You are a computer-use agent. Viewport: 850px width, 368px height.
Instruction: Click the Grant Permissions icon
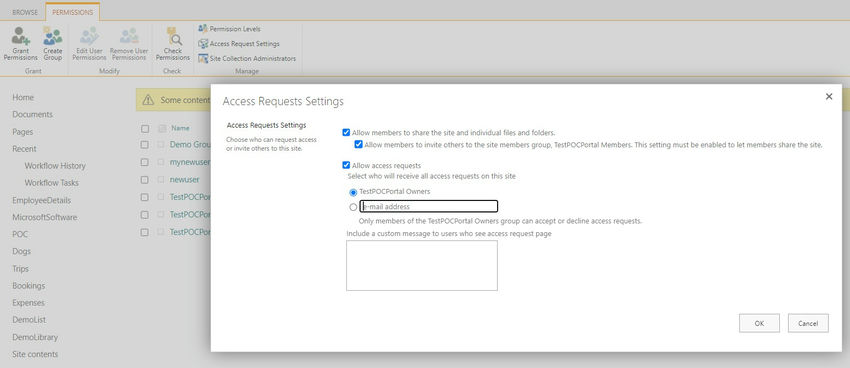(x=21, y=36)
